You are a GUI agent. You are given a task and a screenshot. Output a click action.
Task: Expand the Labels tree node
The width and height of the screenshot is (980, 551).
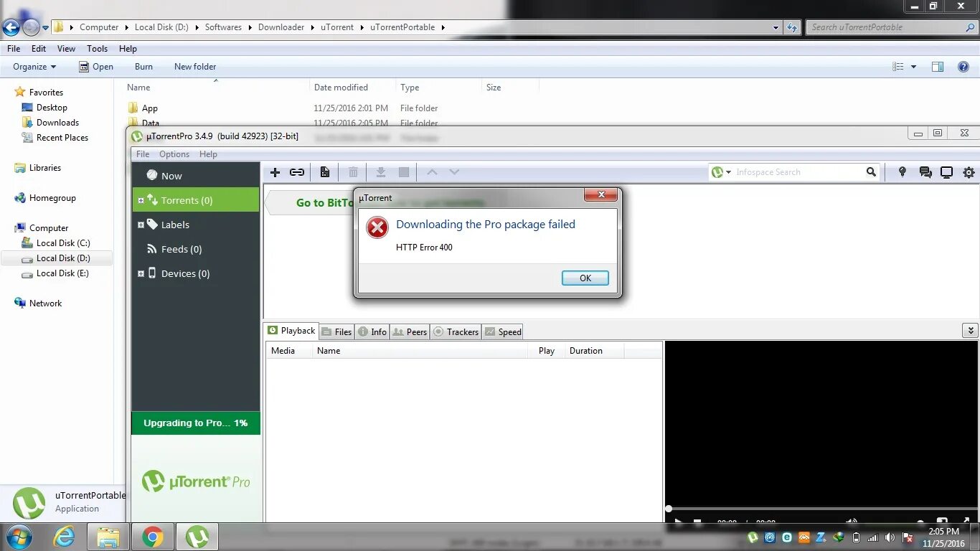coord(141,225)
